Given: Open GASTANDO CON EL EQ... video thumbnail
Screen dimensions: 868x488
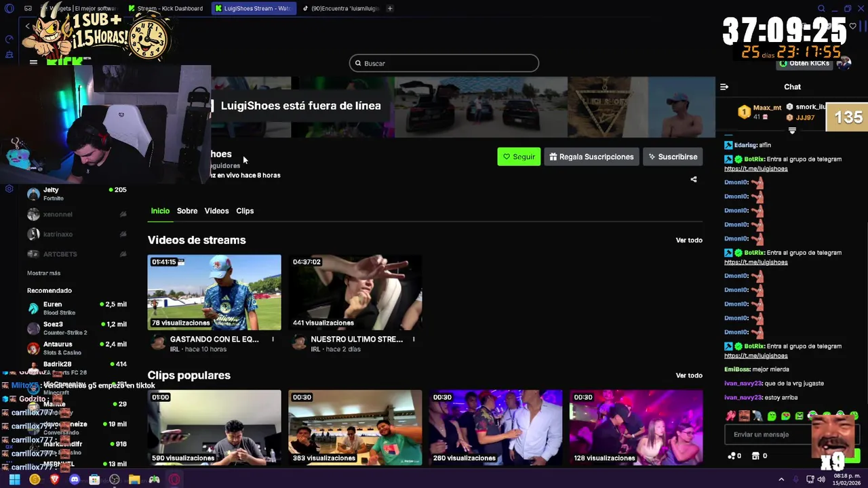Looking at the screenshot, I should click(x=214, y=292).
